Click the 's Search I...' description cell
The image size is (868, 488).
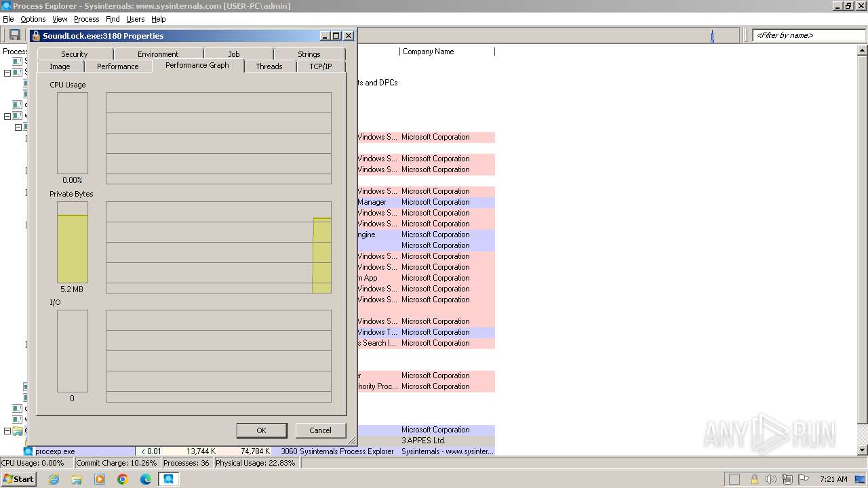[x=377, y=343]
